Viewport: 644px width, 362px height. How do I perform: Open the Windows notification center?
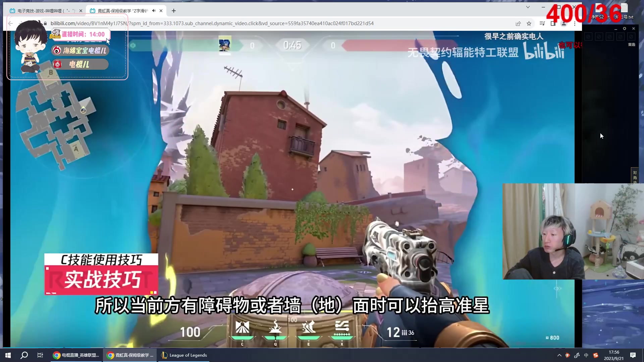click(x=633, y=355)
